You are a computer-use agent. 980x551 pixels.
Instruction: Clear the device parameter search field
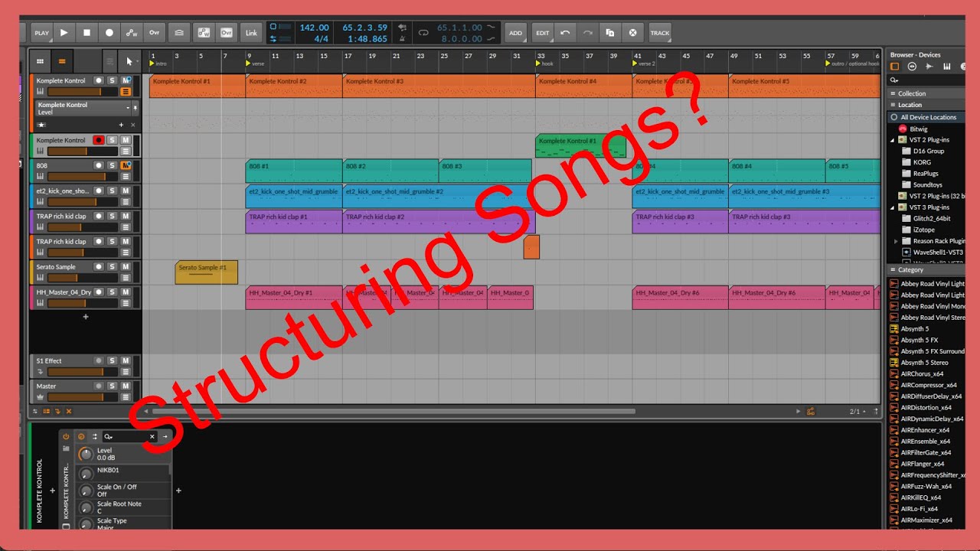tap(152, 436)
